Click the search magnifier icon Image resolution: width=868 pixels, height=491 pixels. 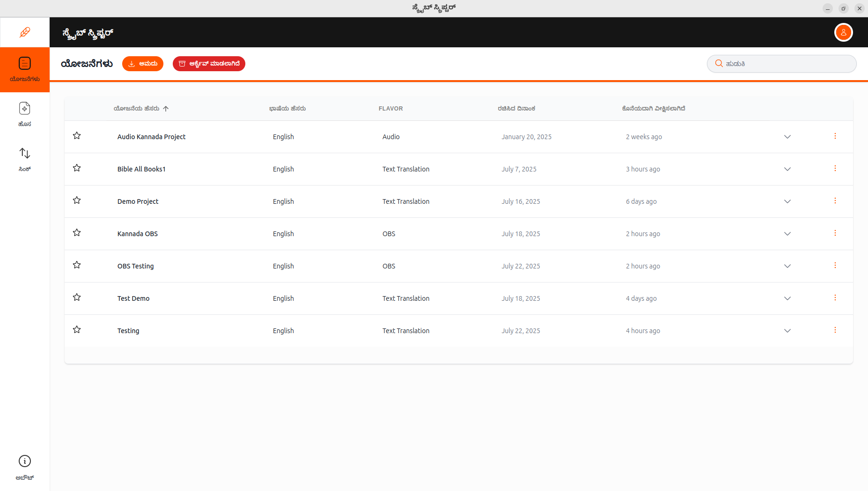720,63
